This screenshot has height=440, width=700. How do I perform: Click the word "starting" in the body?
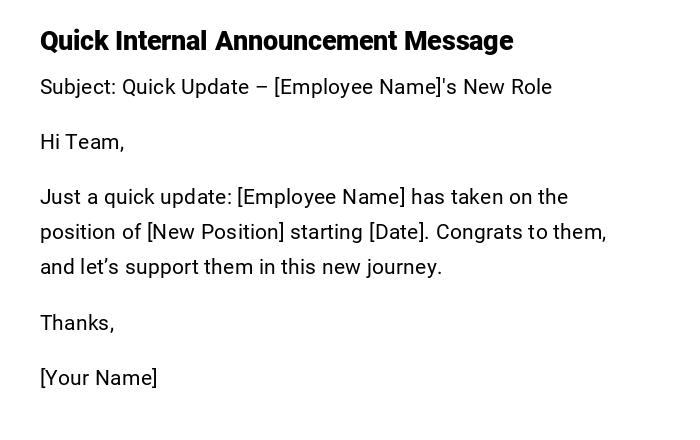(x=327, y=232)
